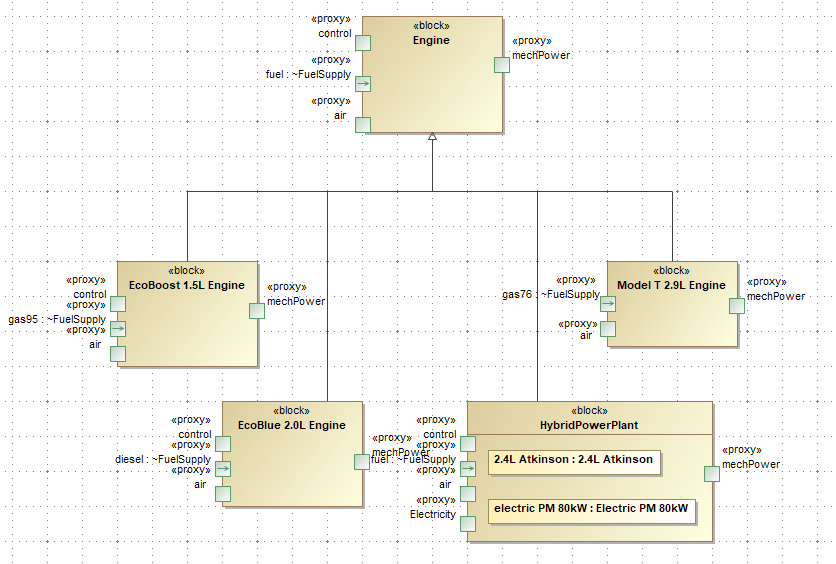Click the fuel : ~FuelSupply label beside Engine

point(308,75)
